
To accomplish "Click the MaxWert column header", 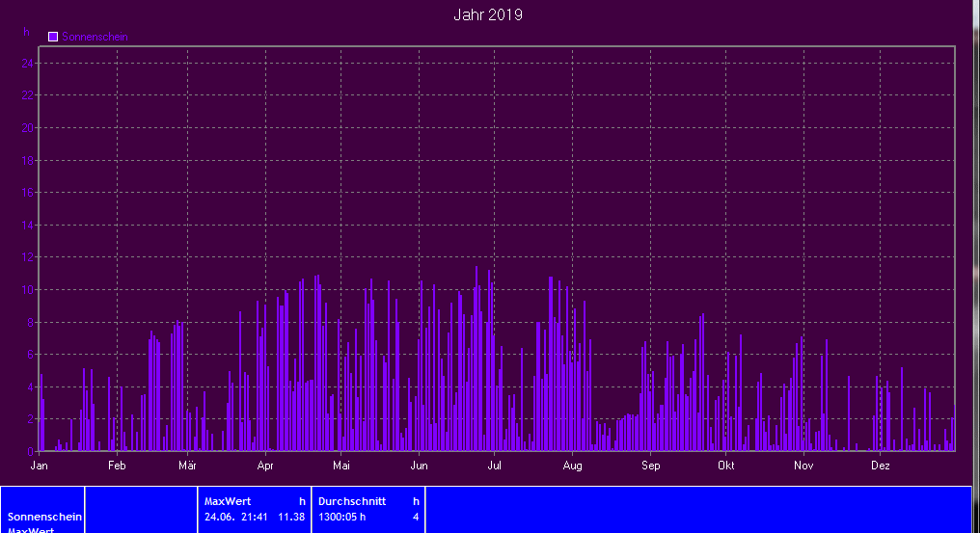I will (228, 501).
